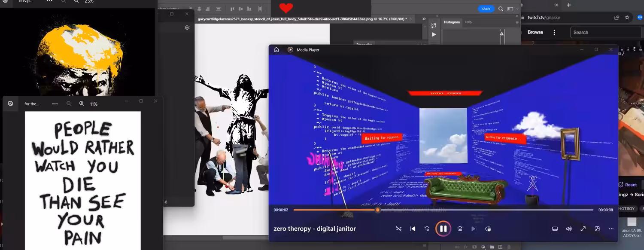Click align top edges in Photoshop options bar
The width and height of the screenshot is (644, 250).
(232, 9)
